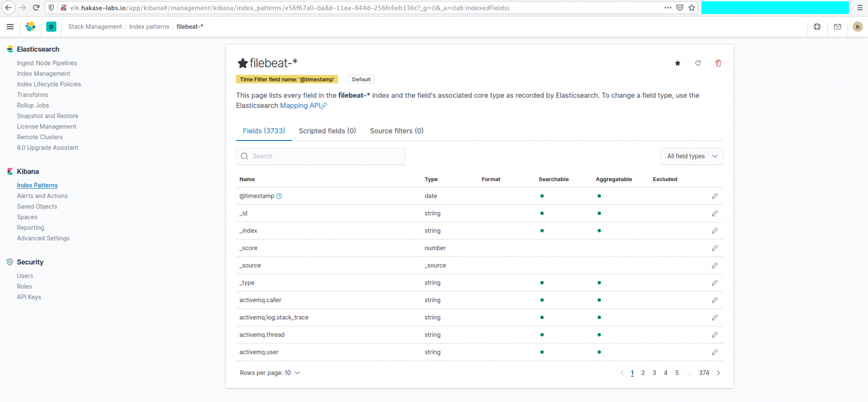Open the Mapping API link

(303, 106)
